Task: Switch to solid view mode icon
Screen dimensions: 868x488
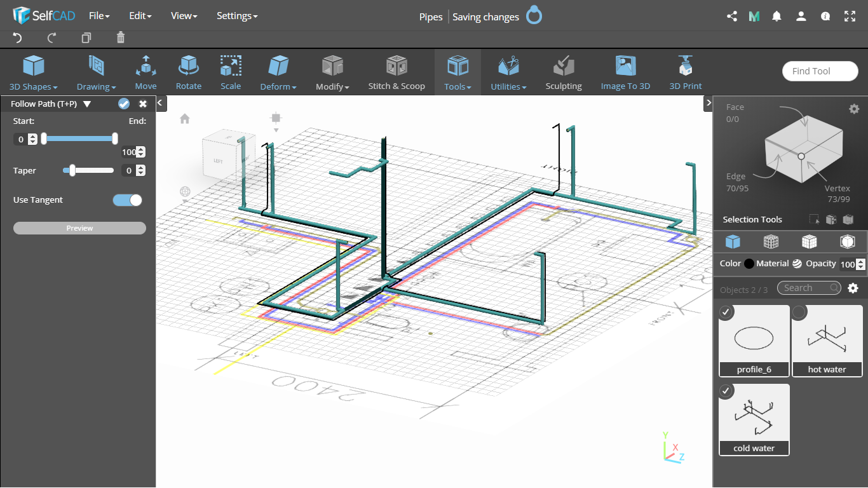Action: click(x=733, y=241)
